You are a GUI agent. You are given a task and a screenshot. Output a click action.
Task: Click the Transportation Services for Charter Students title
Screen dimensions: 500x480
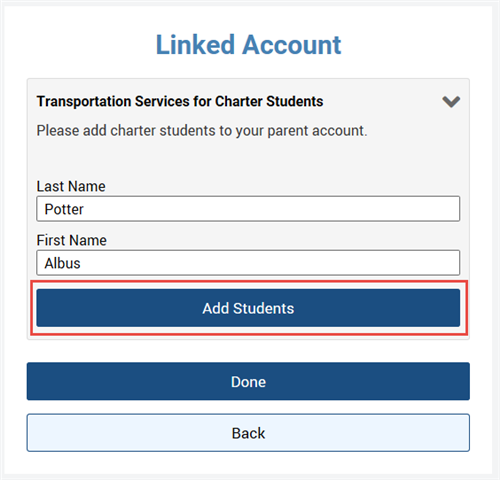click(x=180, y=101)
